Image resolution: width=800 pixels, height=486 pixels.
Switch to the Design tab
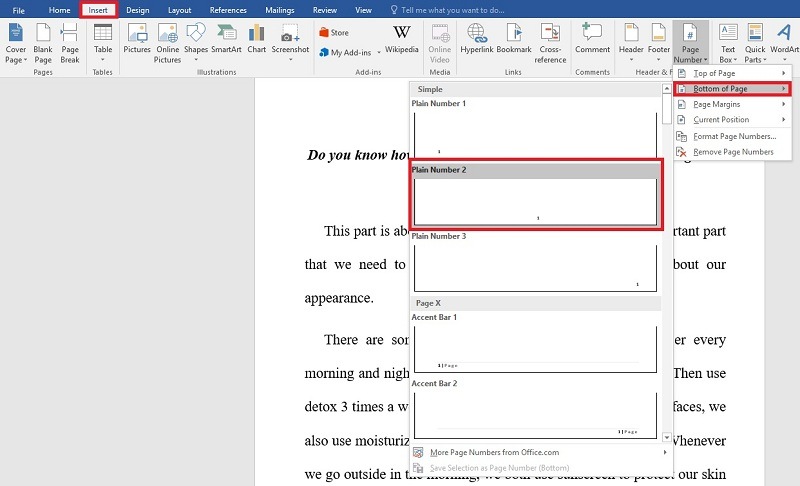[137, 10]
